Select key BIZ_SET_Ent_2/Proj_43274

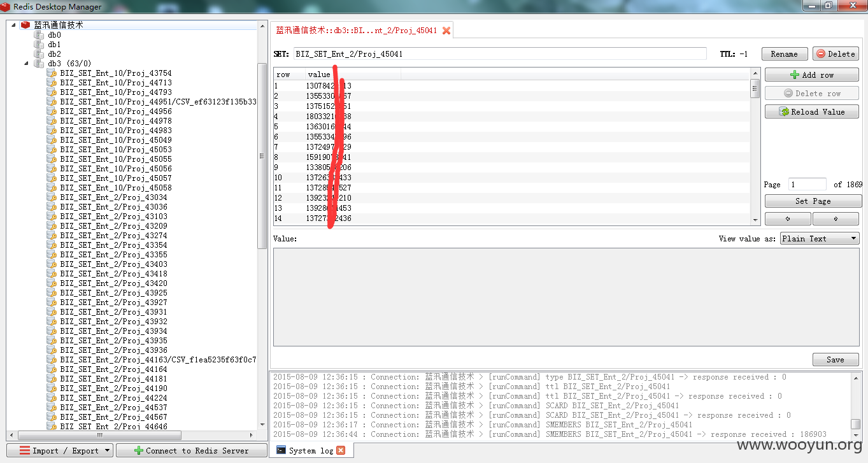click(x=114, y=236)
